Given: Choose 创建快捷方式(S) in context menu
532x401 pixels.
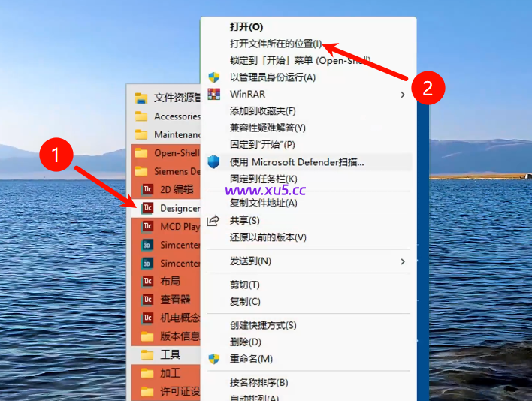Looking at the screenshot, I should pyautogui.click(x=263, y=325).
